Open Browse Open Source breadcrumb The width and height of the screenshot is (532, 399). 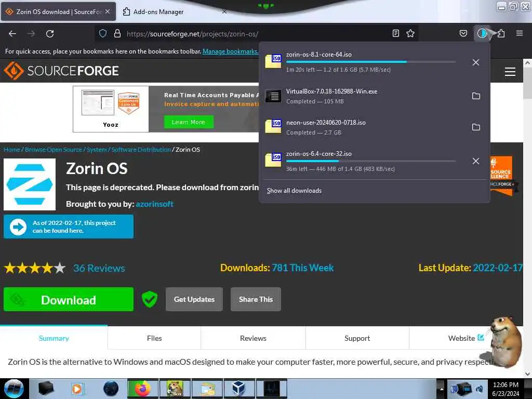54,150
